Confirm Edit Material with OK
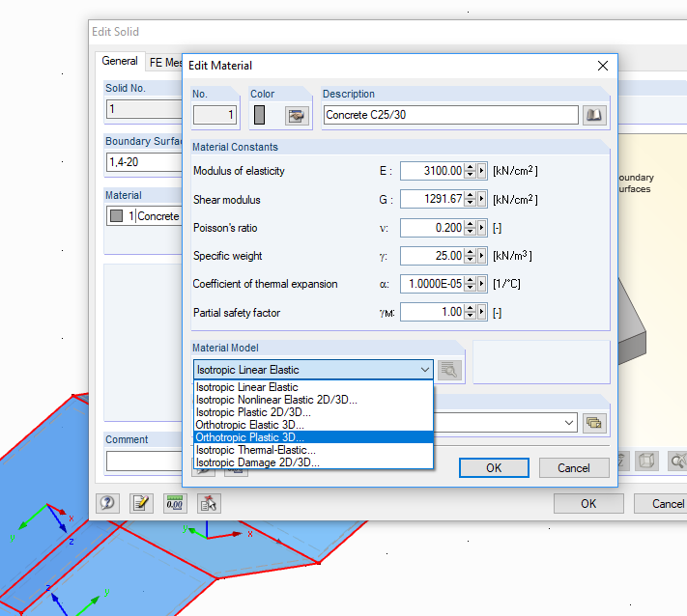Screen dimensions: 687x616 (x=494, y=468)
